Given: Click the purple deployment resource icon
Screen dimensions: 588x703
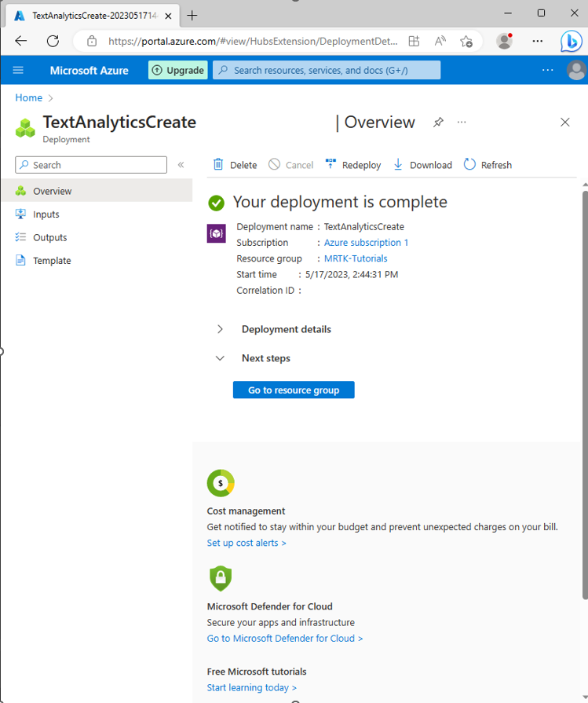Looking at the screenshot, I should pyautogui.click(x=216, y=233).
